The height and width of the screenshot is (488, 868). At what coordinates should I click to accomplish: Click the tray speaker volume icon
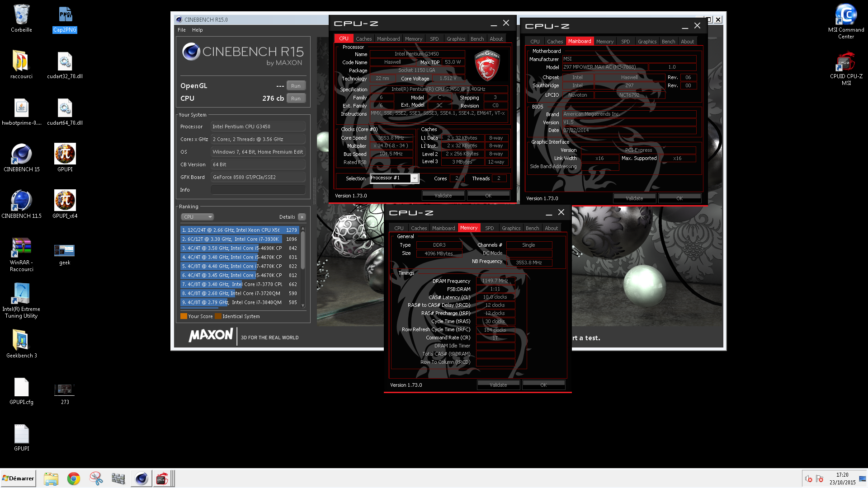coord(808,479)
